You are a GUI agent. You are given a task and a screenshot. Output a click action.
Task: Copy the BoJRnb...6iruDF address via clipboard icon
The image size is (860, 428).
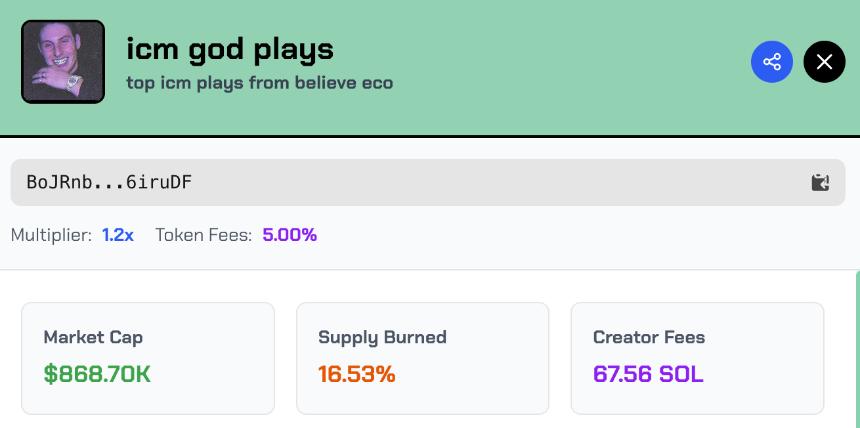(820, 182)
